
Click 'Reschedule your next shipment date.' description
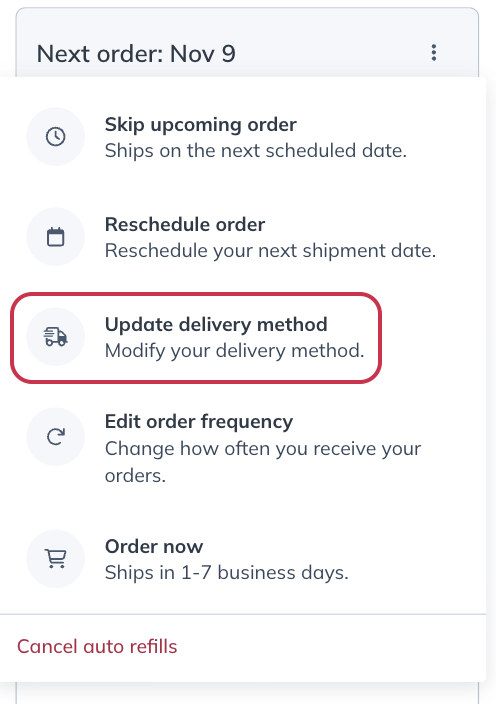pyautogui.click(x=270, y=251)
